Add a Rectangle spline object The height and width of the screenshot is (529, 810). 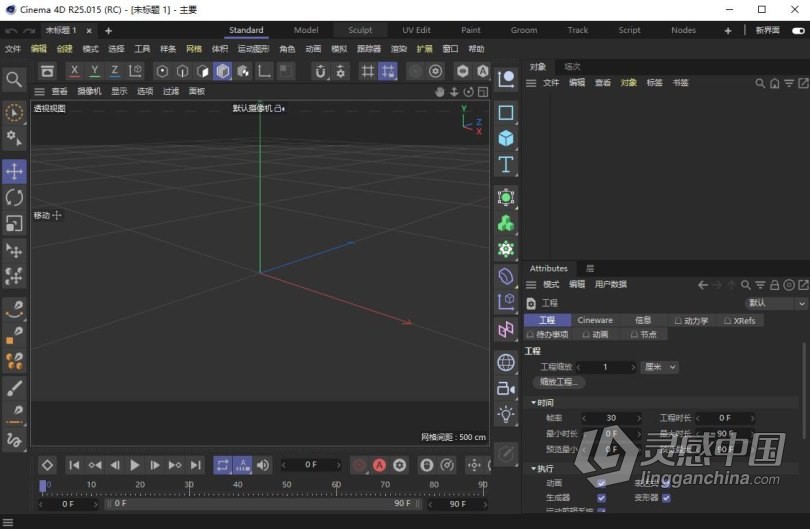[x=506, y=112]
